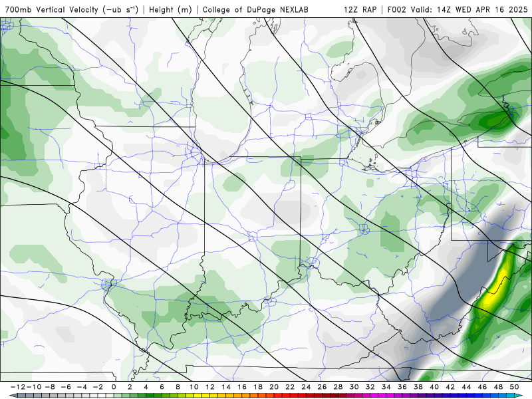Click the "50" value on the color scale
This screenshot has height=399, width=532.
(x=514, y=387)
